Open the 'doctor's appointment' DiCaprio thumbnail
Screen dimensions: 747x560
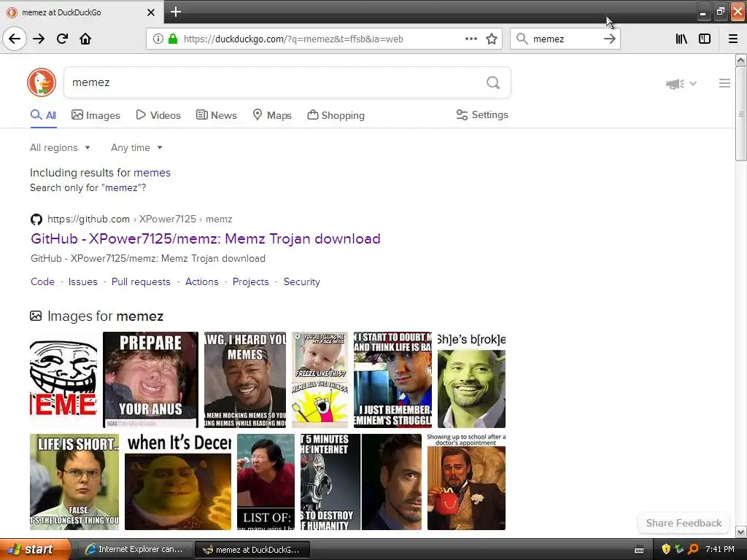[x=466, y=481]
